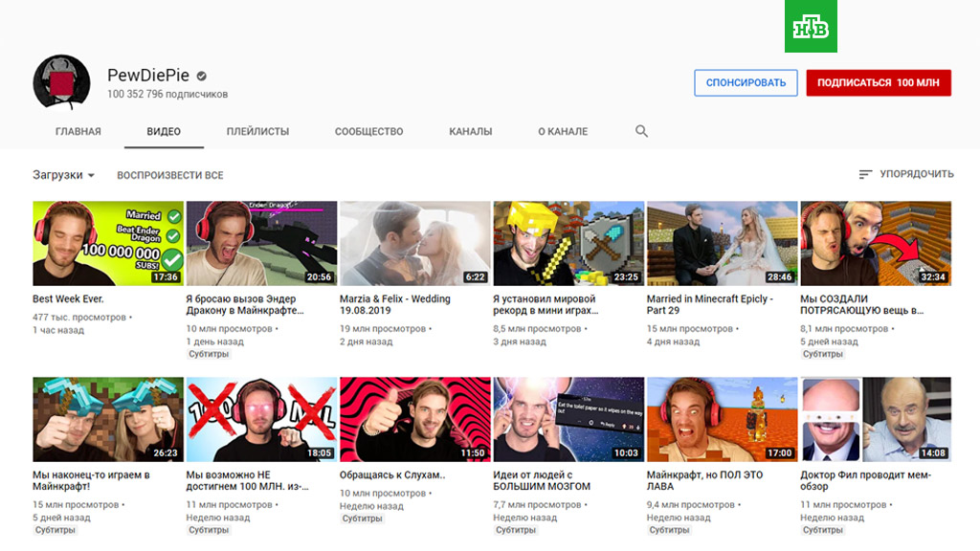Image resolution: width=980 pixels, height=551 pixels.
Task: Go to the Сообщество tab
Action: click(x=368, y=131)
